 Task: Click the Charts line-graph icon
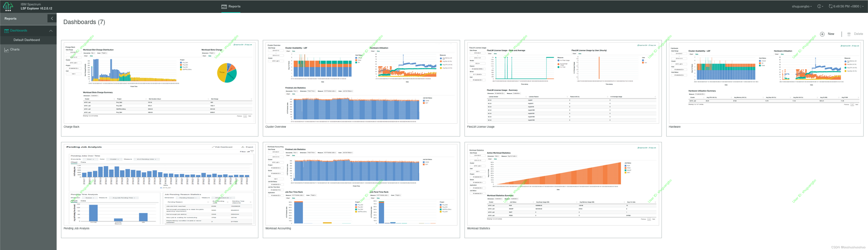point(6,50)
